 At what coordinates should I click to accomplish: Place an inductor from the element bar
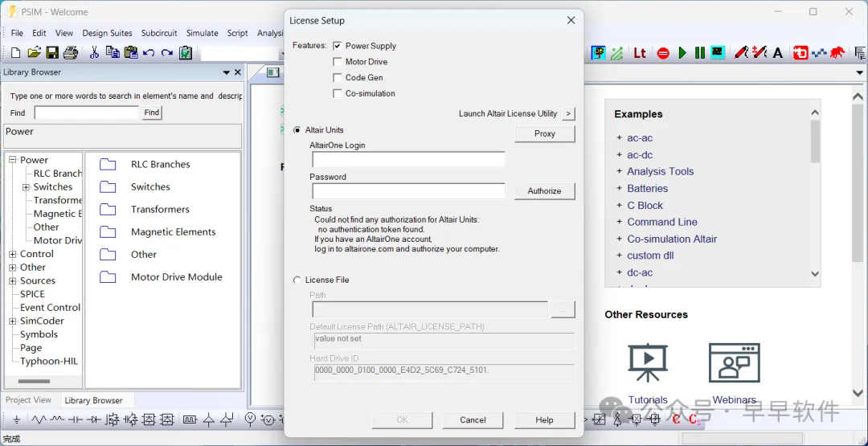coord(58,420)
